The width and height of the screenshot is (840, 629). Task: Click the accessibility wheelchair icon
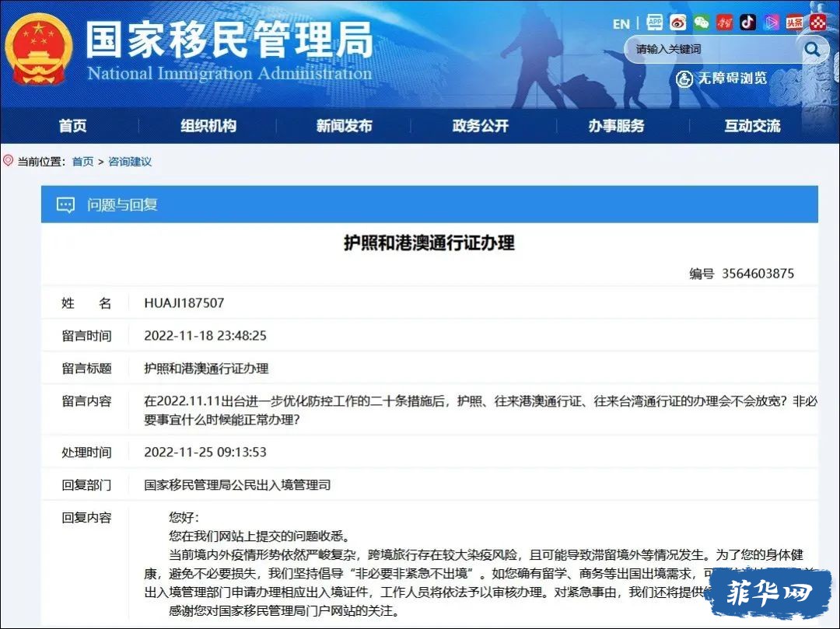point(684,79)
